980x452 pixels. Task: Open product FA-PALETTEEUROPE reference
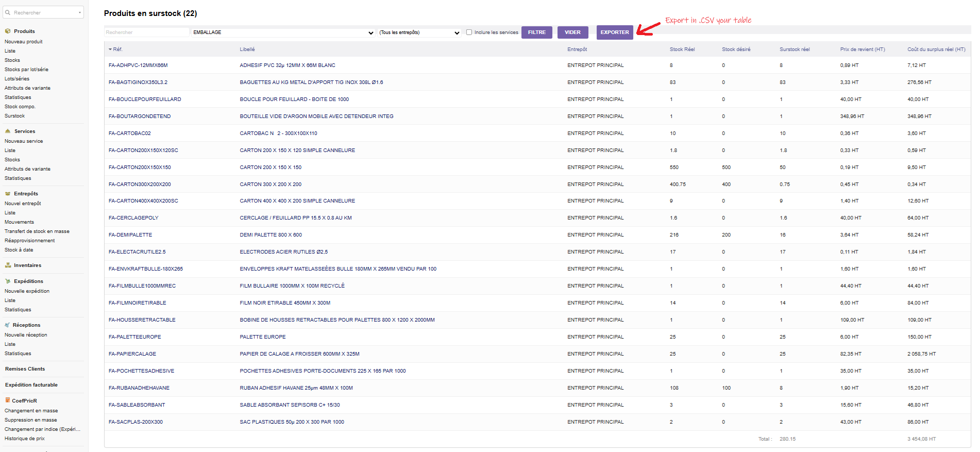pos(134,337)
